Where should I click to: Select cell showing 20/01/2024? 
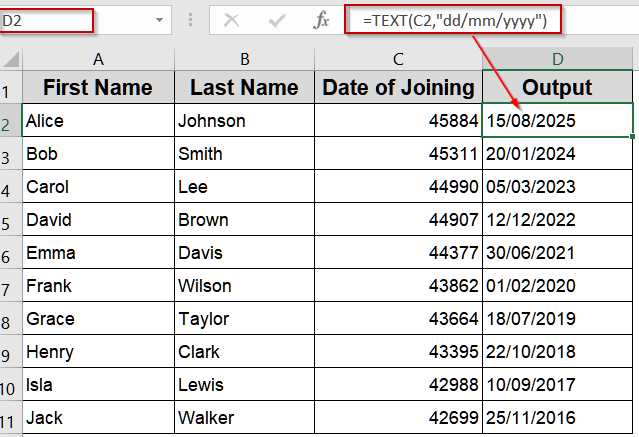557,153
